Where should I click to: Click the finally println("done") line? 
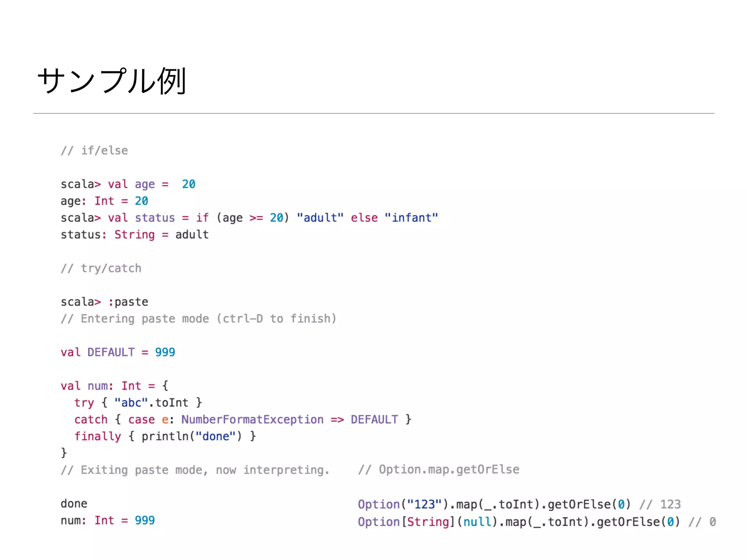(x=165, y=436)
